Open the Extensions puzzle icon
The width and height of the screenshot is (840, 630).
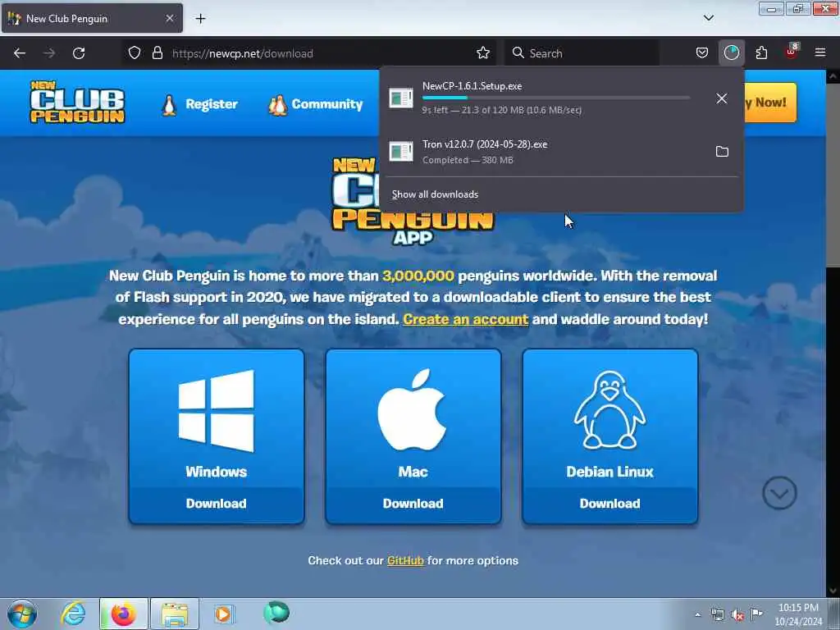(x=761, y=53)
